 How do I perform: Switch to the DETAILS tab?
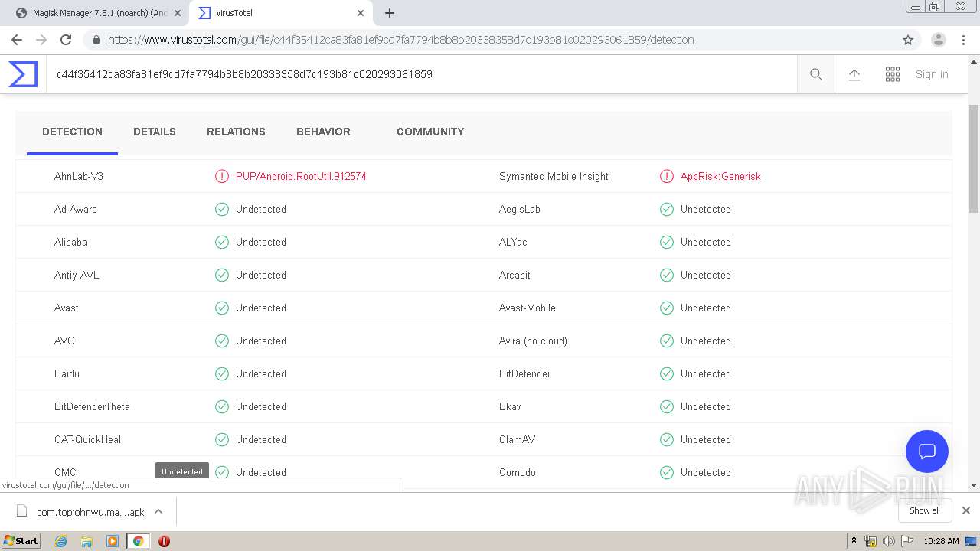click(x=155, y=132)
